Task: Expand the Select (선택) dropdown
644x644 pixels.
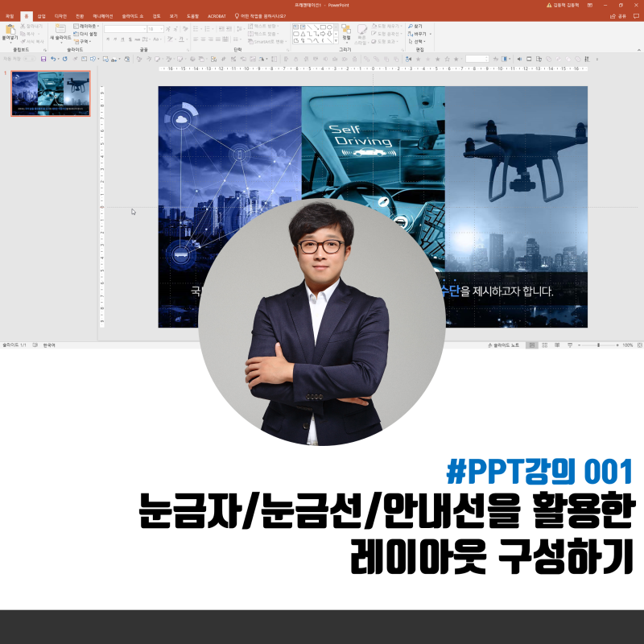Action: point(417,42)
